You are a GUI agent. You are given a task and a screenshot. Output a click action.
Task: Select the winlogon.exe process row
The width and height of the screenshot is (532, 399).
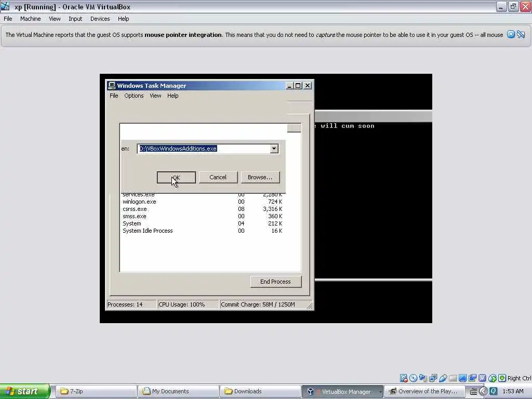[x=203, y=202]
